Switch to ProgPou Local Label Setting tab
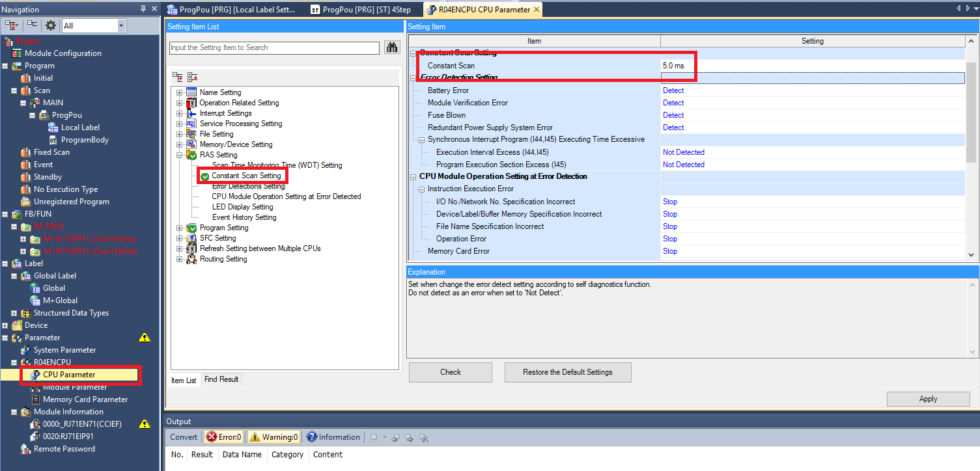This screenshot has height=471, width=980. pyautogui.click(x=231, y=9)
